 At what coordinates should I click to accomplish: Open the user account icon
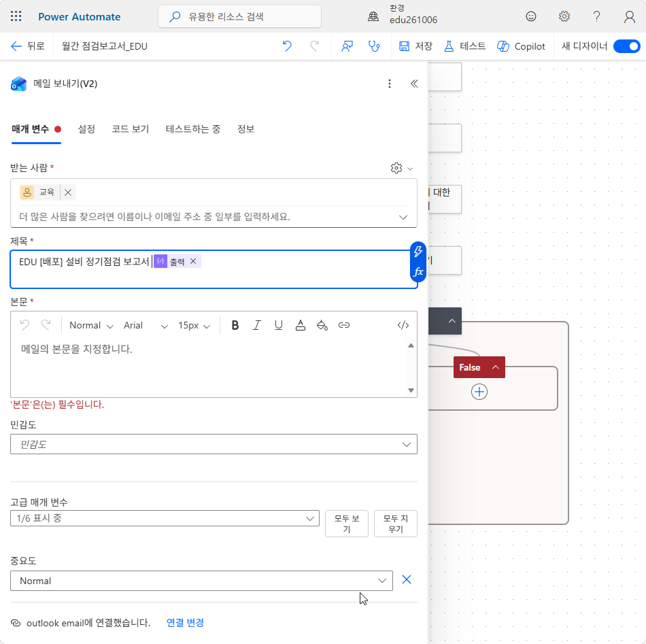coord(629,16)
